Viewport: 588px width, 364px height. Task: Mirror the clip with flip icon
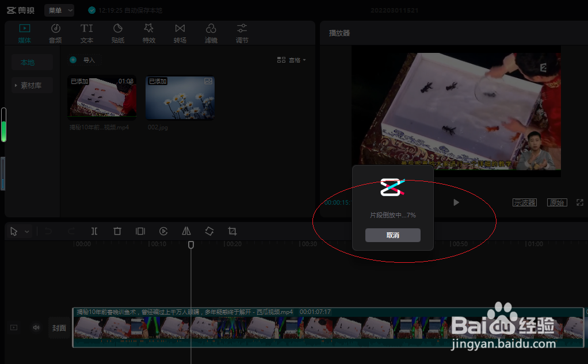point(186,231)
